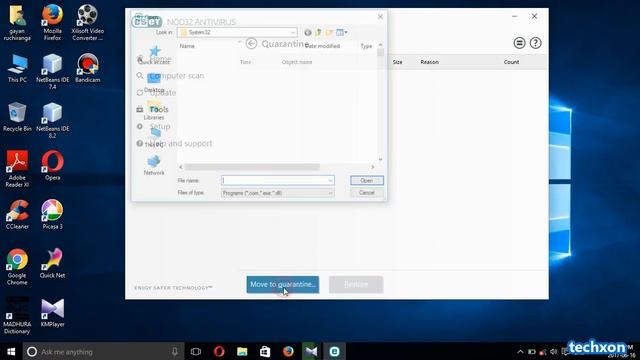Open the Files of type dropdown
640x360 pixels.
(x=278, y=193)
